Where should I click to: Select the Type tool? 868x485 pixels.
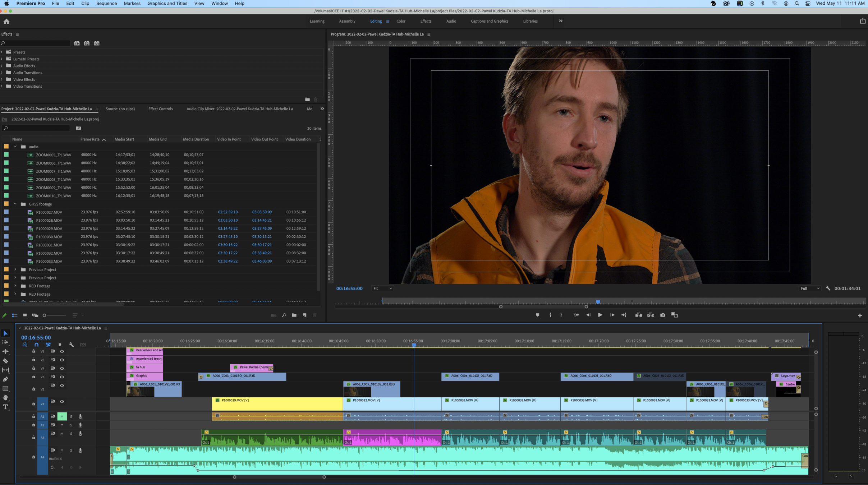tap(5, 407)
